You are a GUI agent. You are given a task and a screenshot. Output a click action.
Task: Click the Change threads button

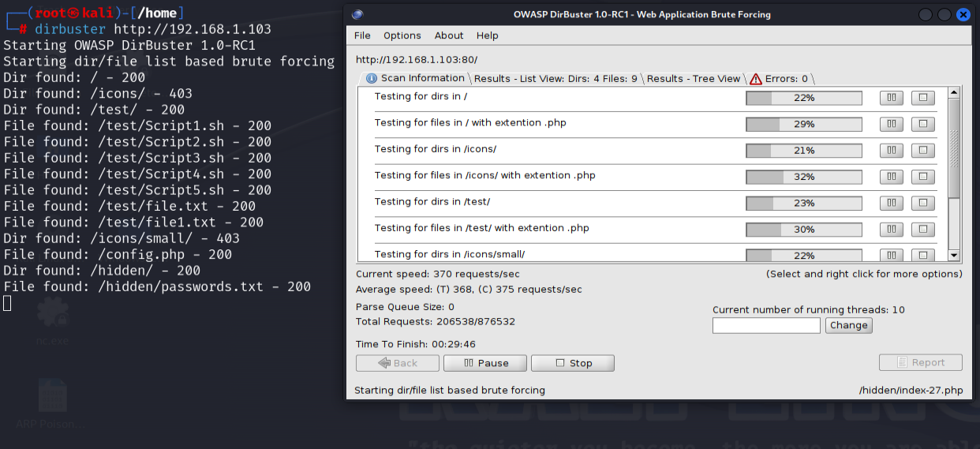(x=849, y=325)
